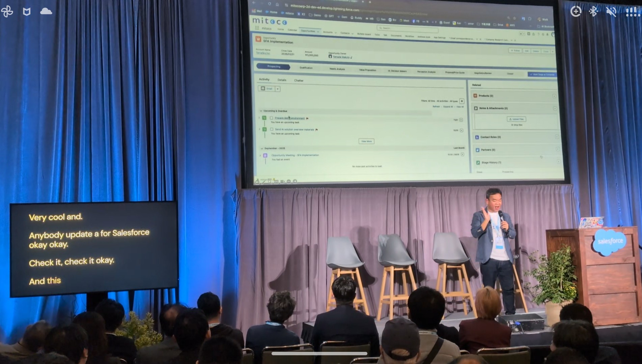Check the 'Send AI solution overview materials' checkbox
The width and height of the screenshot is (642, 364).
click(272, 129)
